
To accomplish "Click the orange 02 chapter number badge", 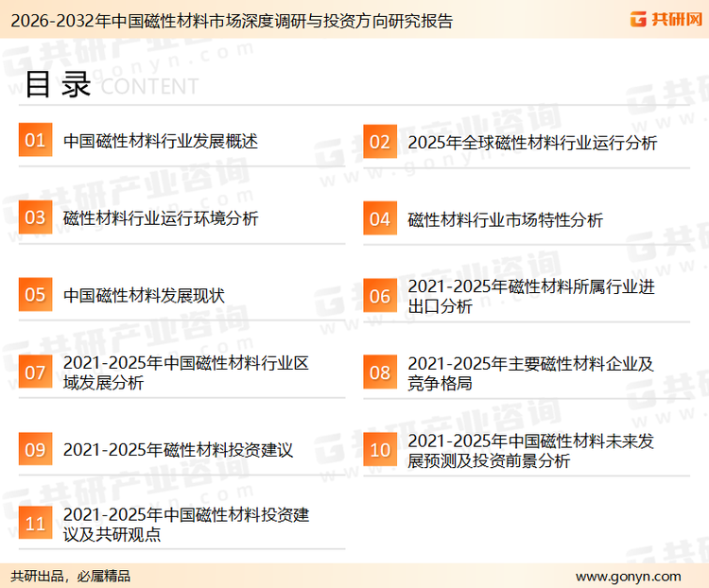I will 379,143.
